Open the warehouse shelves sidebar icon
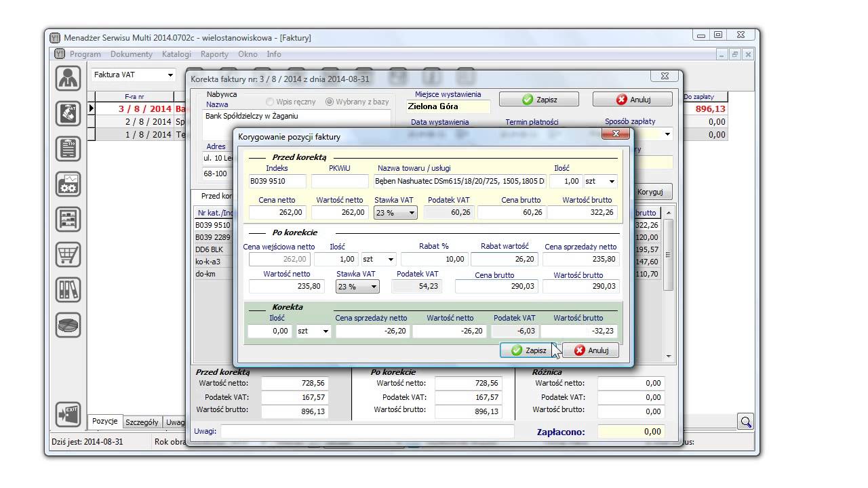Screen dimensions: 868x488 point(68,219)
